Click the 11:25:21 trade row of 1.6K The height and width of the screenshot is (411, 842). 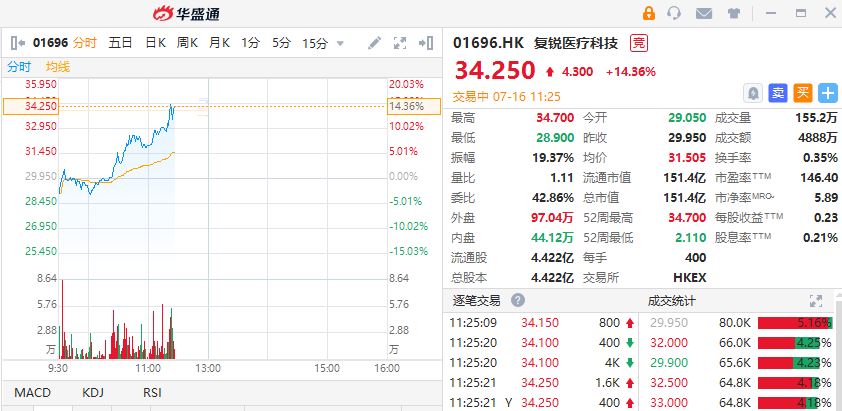tap(542, 383)
